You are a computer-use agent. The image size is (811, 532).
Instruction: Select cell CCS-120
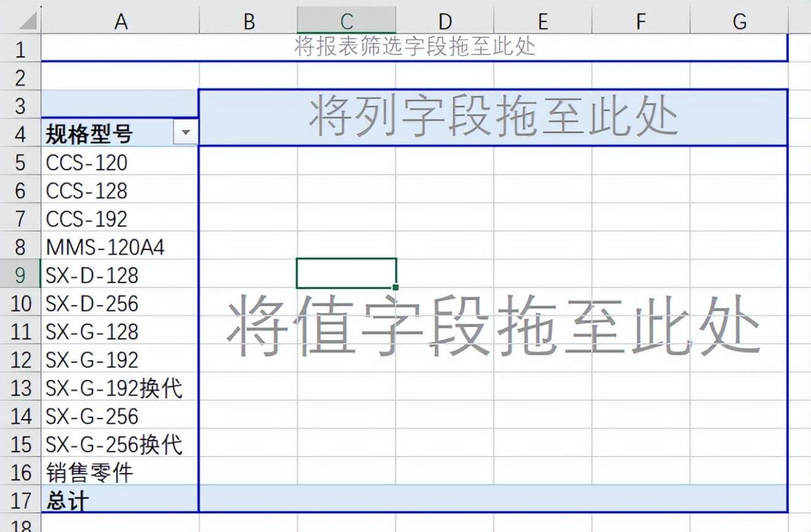click(120, 162)
